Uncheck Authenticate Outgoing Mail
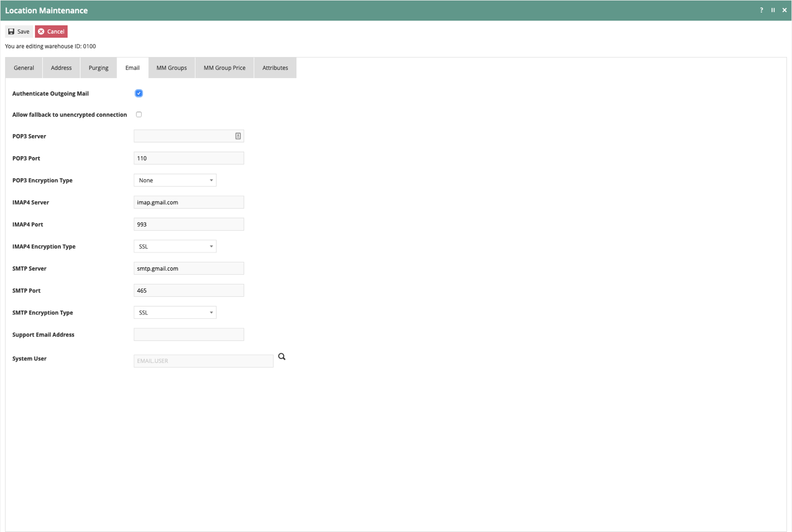792x532 pixels. tap(138, 93)
